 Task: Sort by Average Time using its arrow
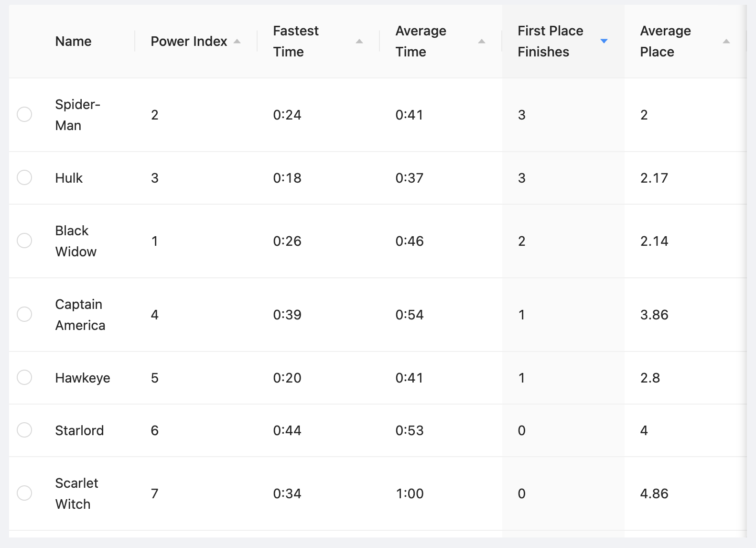[482, 41]
